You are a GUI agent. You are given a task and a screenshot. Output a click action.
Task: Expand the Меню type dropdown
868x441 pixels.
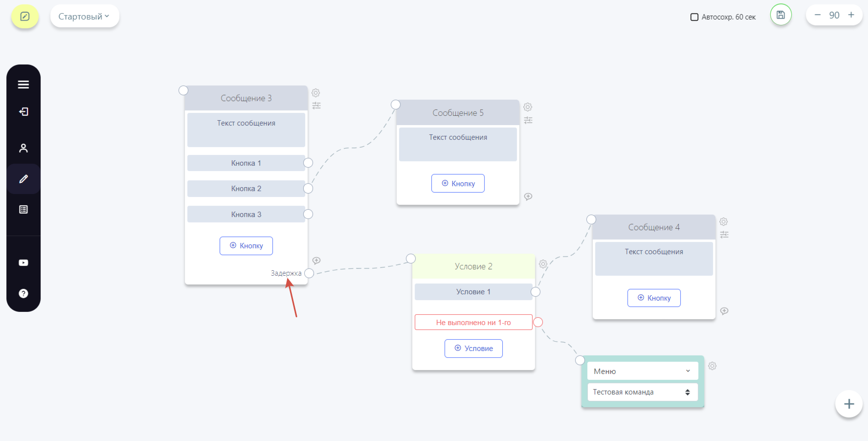[643, 371]
